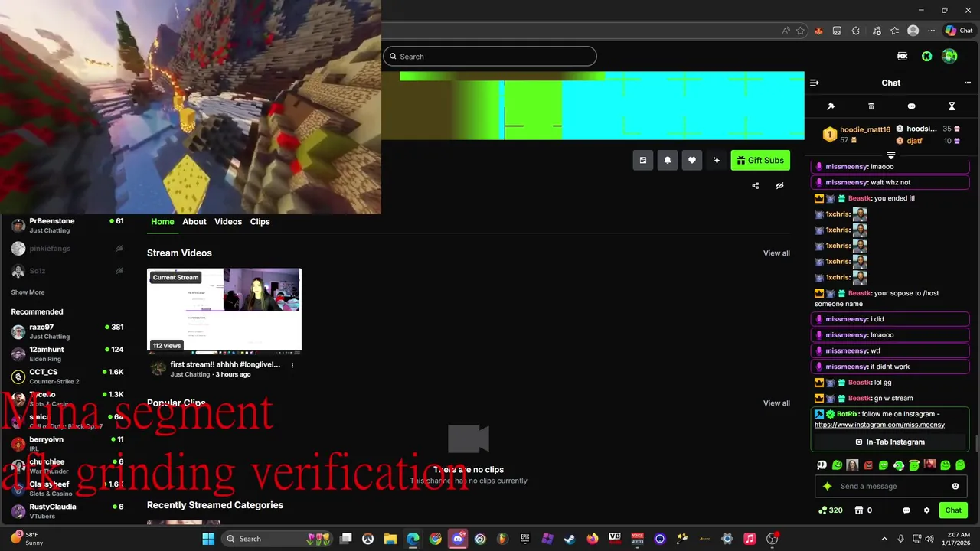Collapse the gift leaderboard with the down arrow
This screenshot has width=980, height=551.
tap(890, 155)
